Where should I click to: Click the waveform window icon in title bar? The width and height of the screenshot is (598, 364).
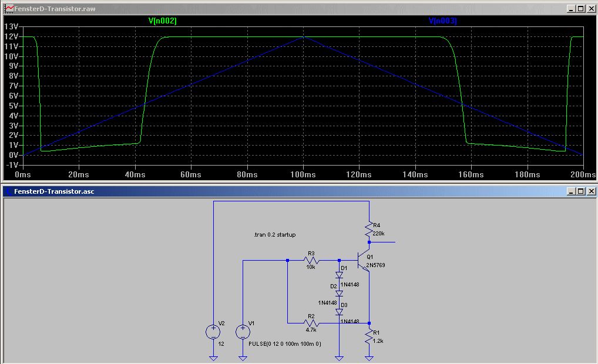pos(8,9)
